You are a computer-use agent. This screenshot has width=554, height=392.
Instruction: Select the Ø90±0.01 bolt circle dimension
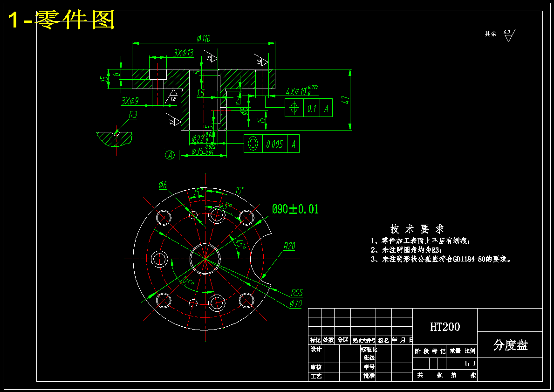[x=295, y=209]
